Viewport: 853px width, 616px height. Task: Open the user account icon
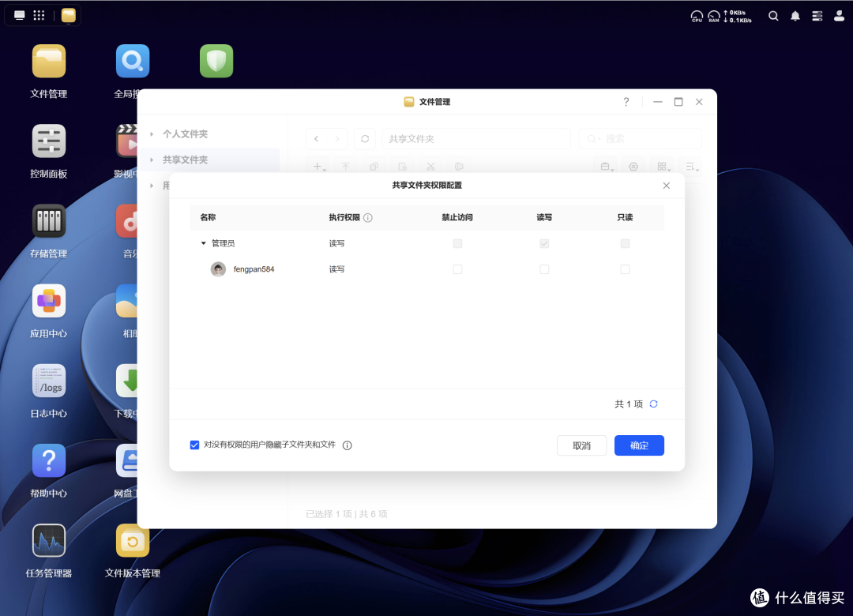tap(839, 17)
